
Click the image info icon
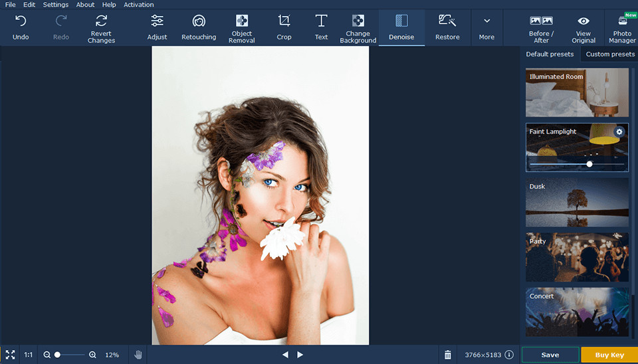[509, 355]
